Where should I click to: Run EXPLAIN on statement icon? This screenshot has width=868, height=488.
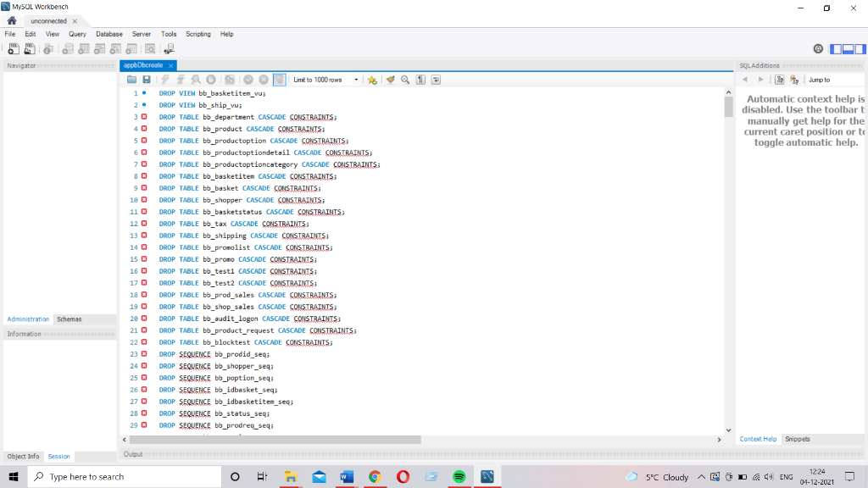click(196, 80)
